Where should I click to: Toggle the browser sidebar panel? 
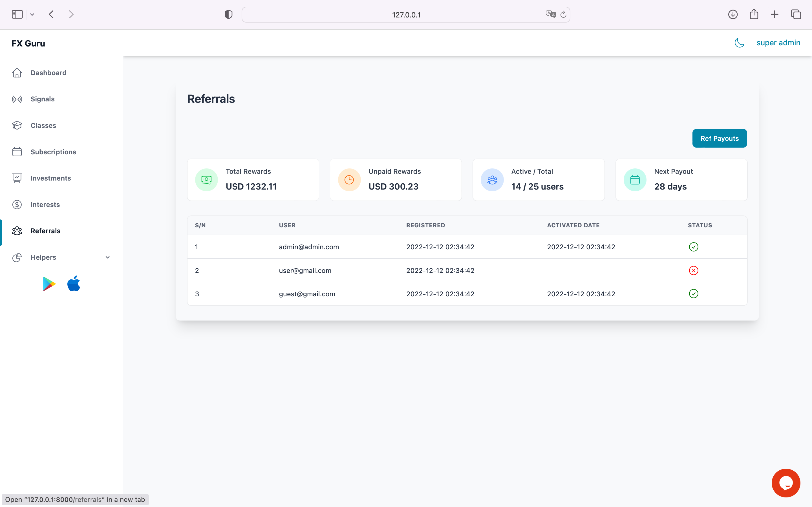point(17,14)
